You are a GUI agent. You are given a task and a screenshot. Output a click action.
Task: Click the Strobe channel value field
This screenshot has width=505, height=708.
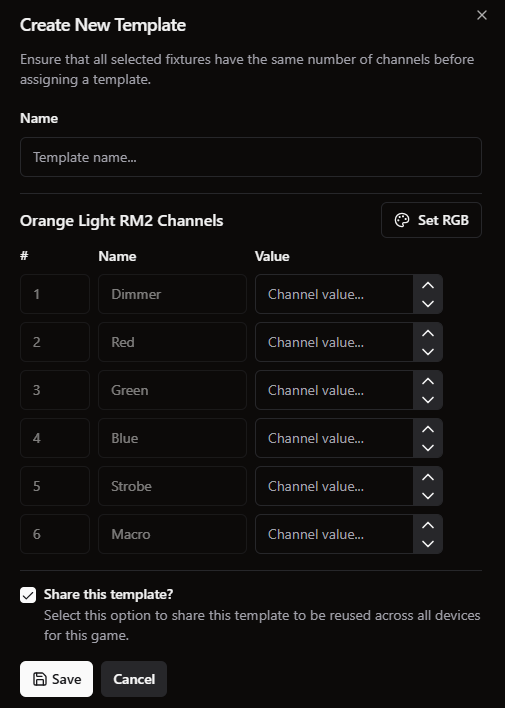click(334, 486)
